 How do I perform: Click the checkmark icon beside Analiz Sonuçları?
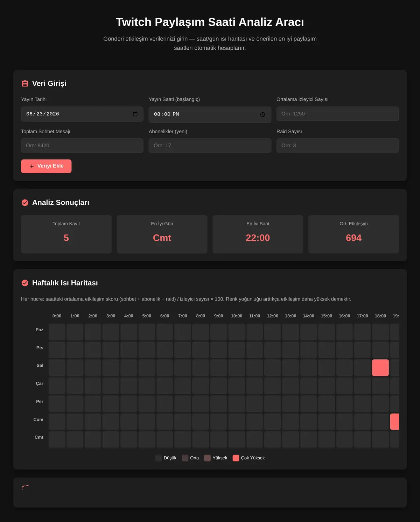25,203
